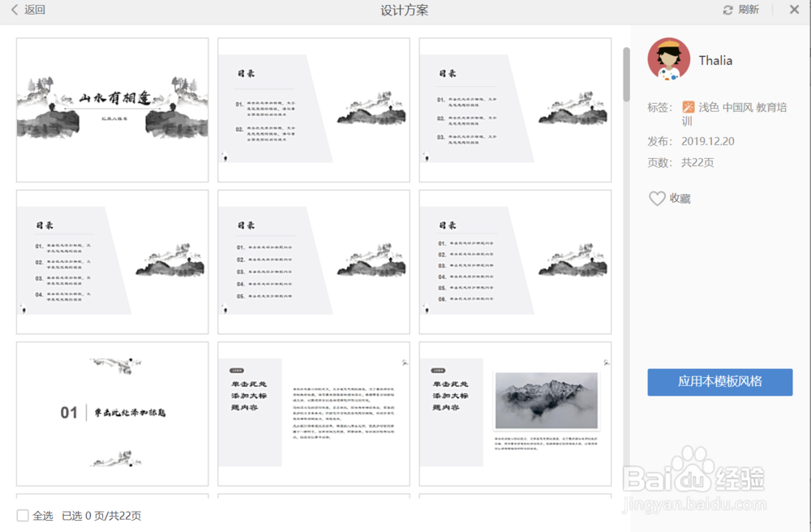The width and height of the screenshot is (811, 532).
Task: Click Thalia's profile avatar
Action: (668, 60)
